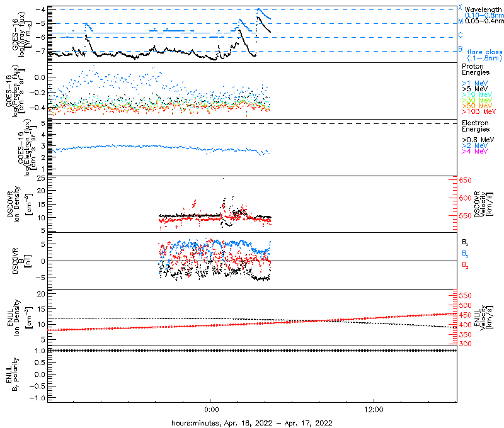Click the '>30 MeV' proton energy legend label
Viewport: 504px width, 428px height.
click(477, 100)
